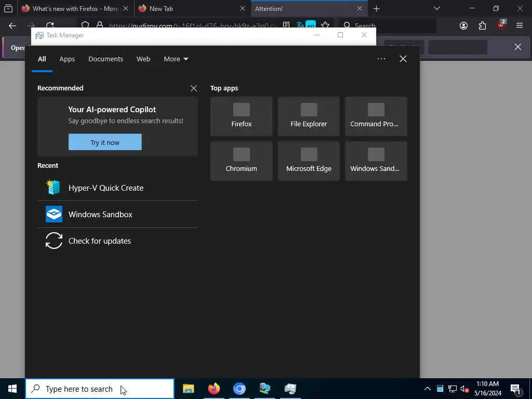Select the All search tab
Screen dimensions: 532x399
(x=42, y=59)
